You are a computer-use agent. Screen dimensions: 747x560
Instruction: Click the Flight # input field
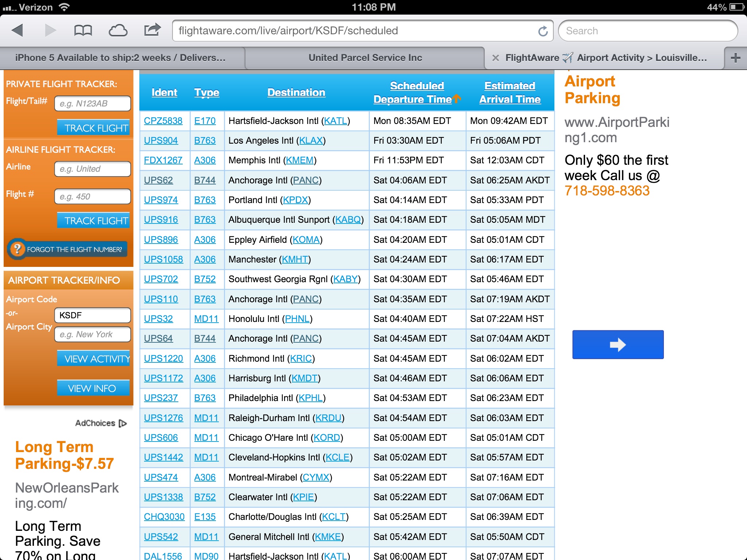click(x=93, y=197)
